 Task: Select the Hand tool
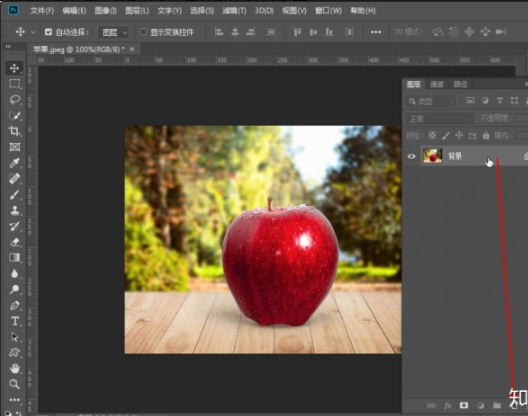[x=14, y=369]
